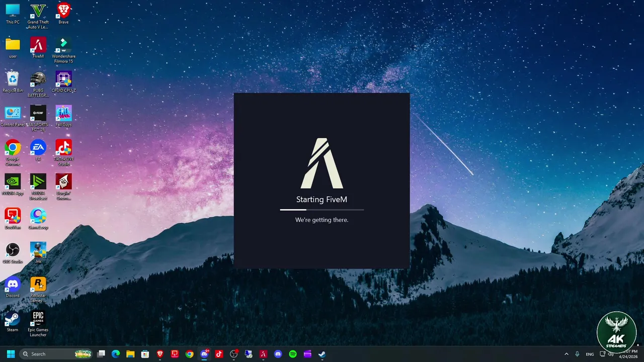The height and width of the screenshot is (362, 644).
Task: Select the Bunglin' Gnome game shortcut
Action: 63,187
